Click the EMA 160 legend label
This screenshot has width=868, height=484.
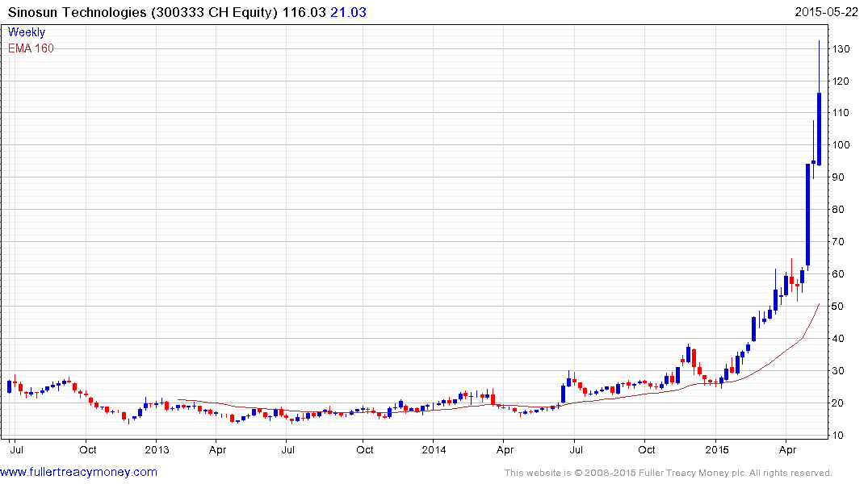(31, 48)
